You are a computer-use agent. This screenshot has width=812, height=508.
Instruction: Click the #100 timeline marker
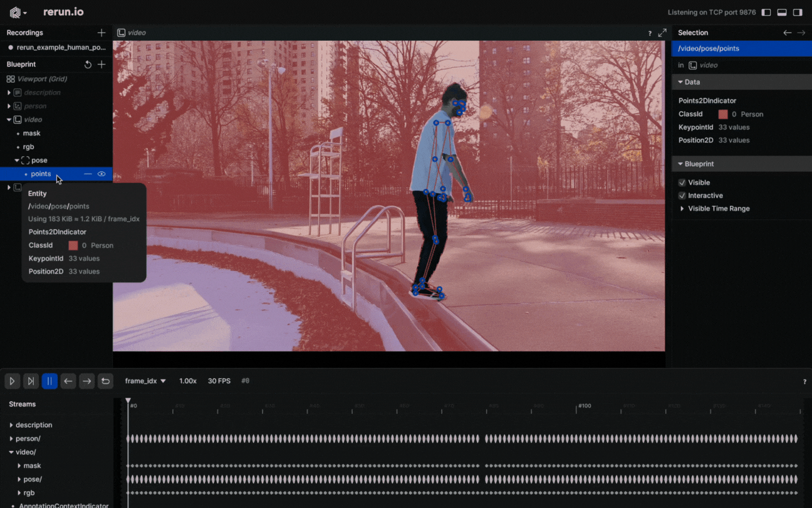584,406
